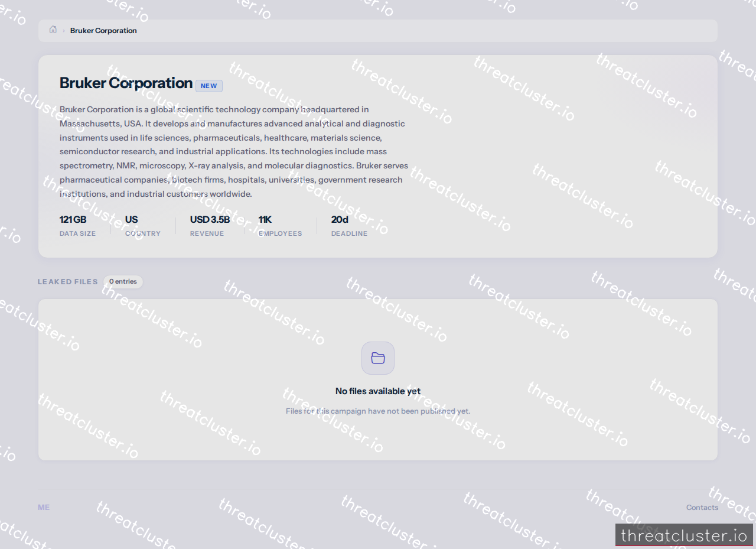The width and height of the screenshot is (756, 549).
Task: Click the 11K employees value
Action: 265,220
